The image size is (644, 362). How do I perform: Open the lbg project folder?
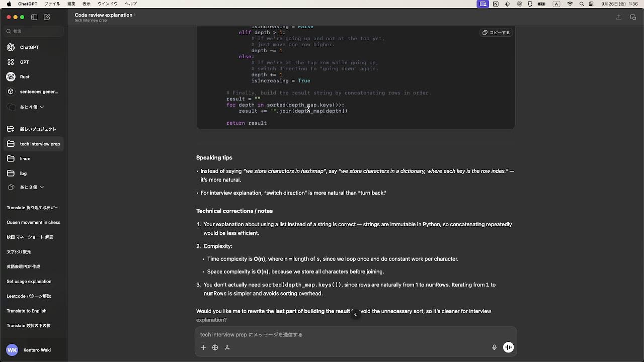tap(34, 173)
